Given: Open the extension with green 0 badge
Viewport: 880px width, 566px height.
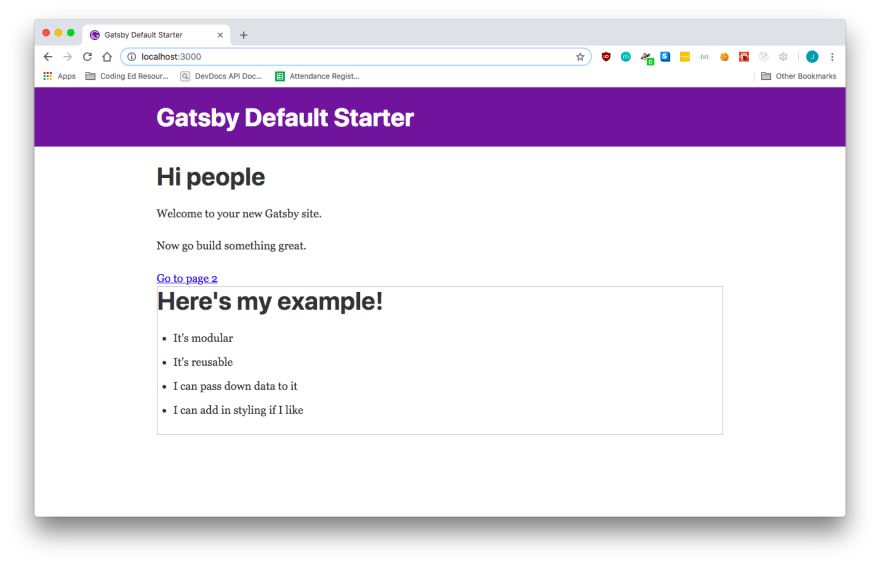Looking at the screenshot, I should click(x=647, y=58).
